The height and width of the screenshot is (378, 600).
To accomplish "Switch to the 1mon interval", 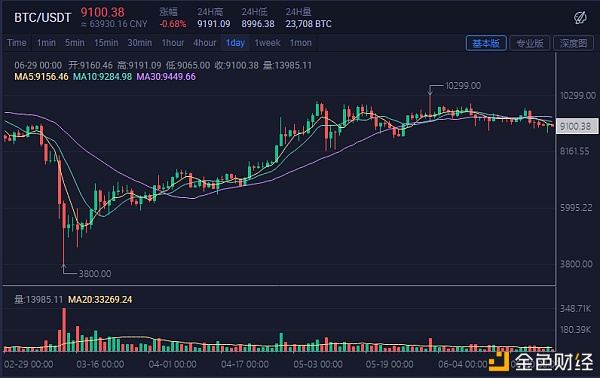I will [x=301, y=43].
